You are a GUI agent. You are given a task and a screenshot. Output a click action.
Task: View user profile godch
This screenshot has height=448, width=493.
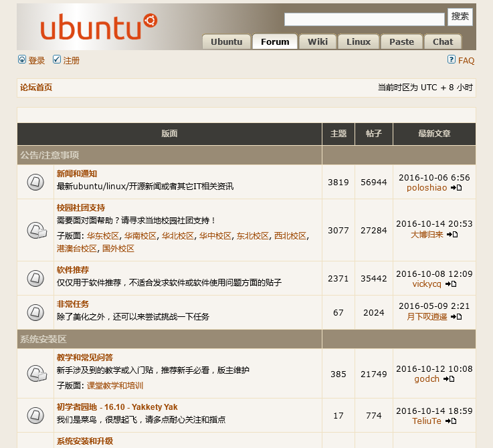[x=427, y=379]
